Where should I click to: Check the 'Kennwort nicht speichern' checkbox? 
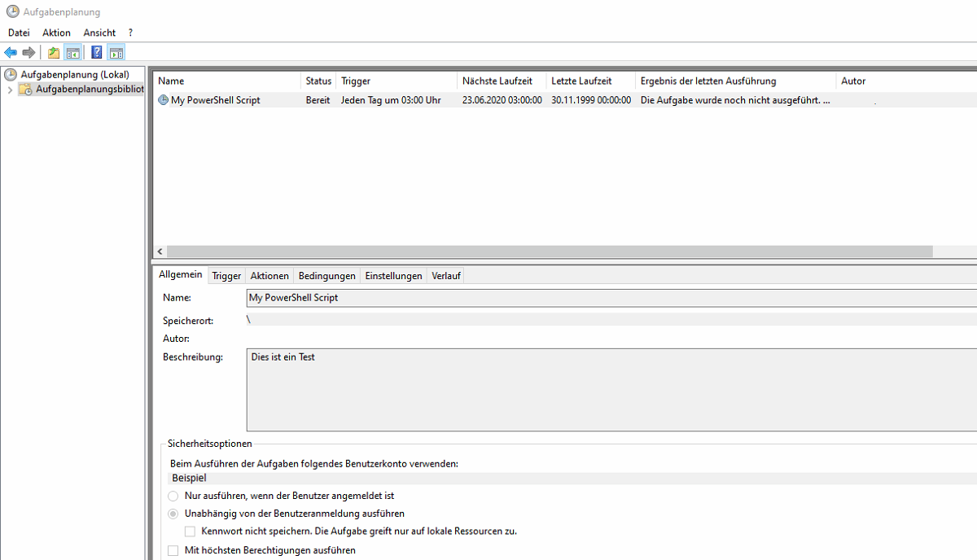pos(190,532)
